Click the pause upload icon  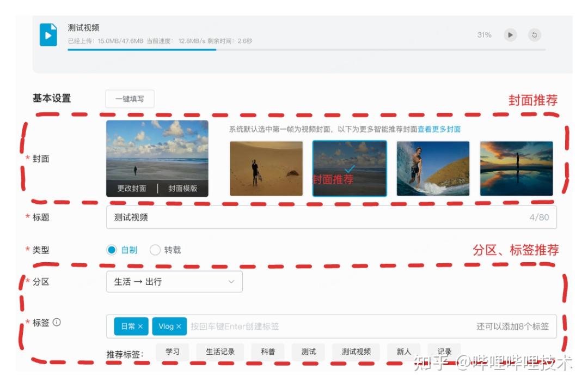[x=510, y=34]
